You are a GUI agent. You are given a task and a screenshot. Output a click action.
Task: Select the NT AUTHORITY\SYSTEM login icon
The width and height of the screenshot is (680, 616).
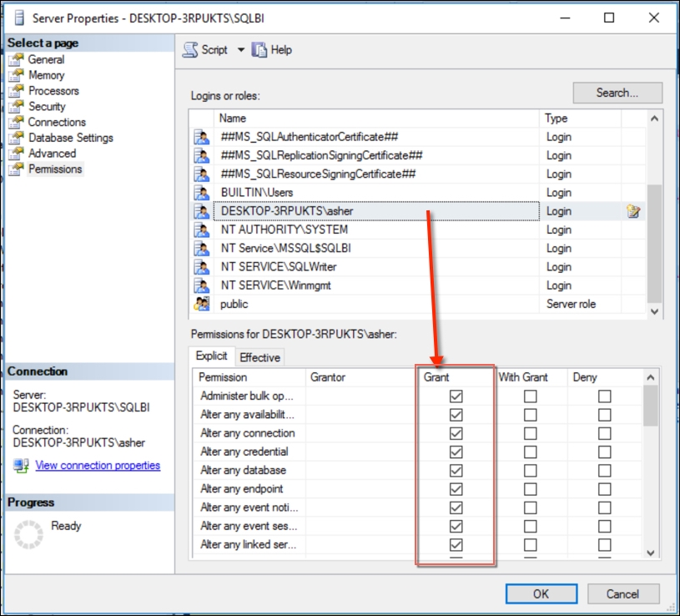202,230
